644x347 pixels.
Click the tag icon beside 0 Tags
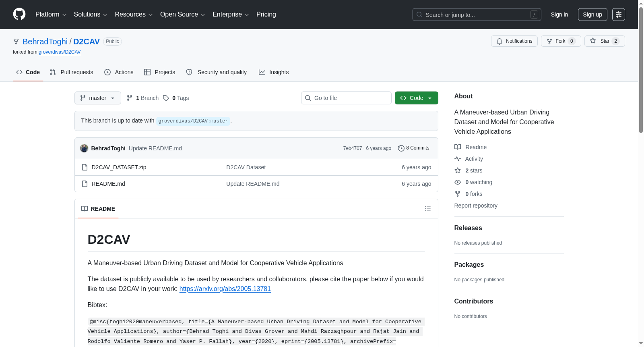point(166,98)
